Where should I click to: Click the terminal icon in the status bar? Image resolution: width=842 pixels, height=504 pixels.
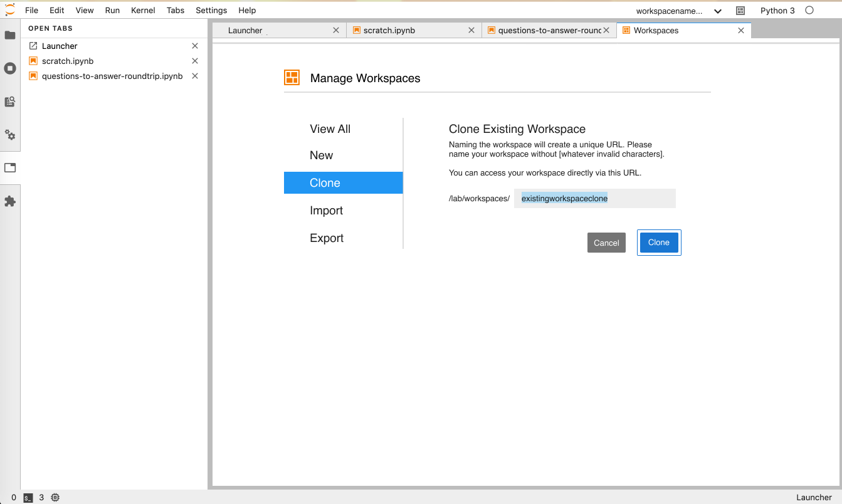[x=28, y=498]
